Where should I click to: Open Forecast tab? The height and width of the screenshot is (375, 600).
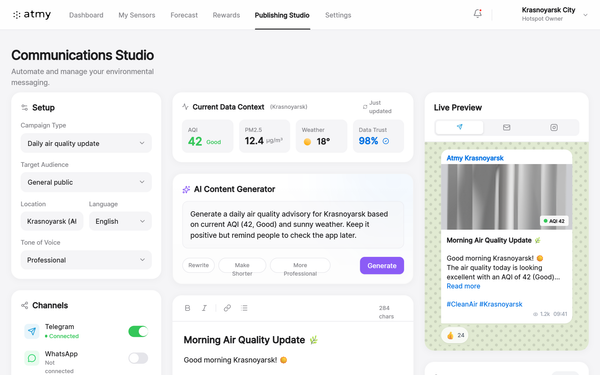(184, 15)
